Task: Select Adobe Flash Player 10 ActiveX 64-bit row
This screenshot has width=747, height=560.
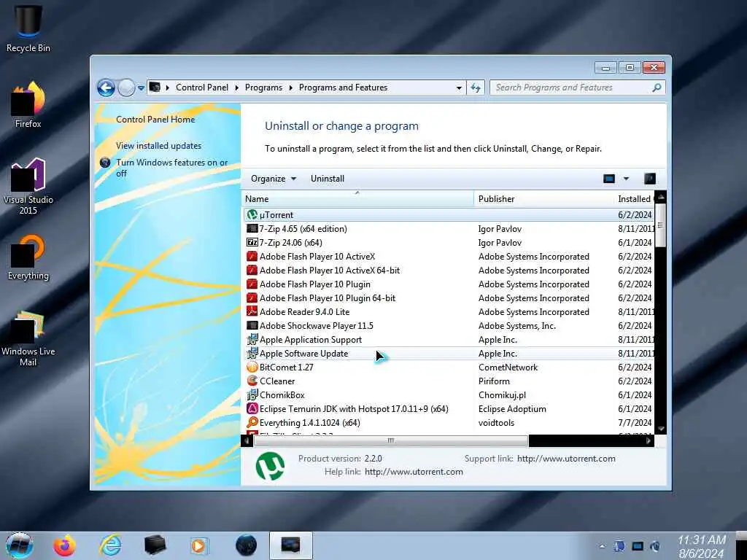Action: pyautogui.click(x=449, y=270)
